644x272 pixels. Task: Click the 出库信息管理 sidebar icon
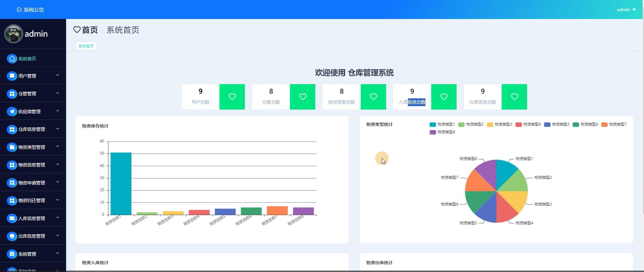[12, 236]
